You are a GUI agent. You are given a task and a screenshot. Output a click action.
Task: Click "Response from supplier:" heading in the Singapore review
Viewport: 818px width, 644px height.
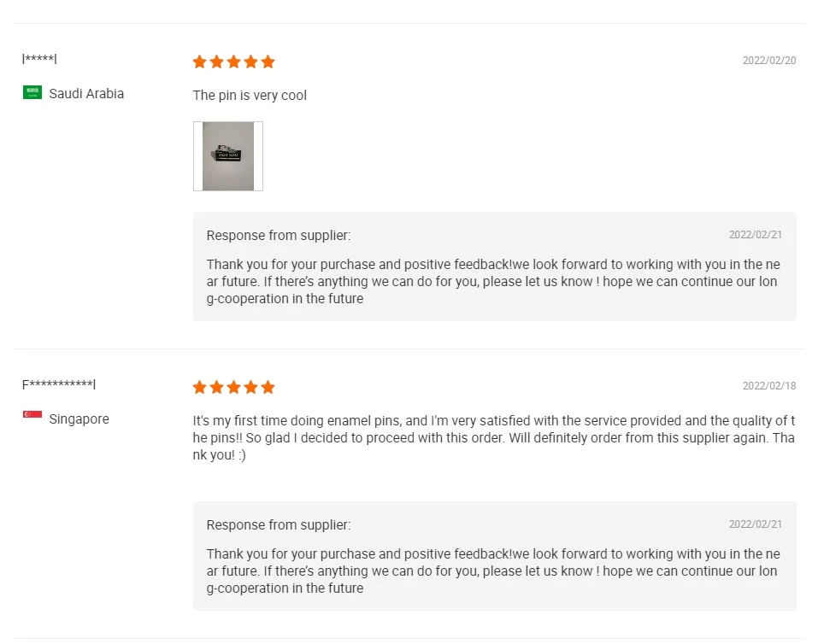[279, 525]
